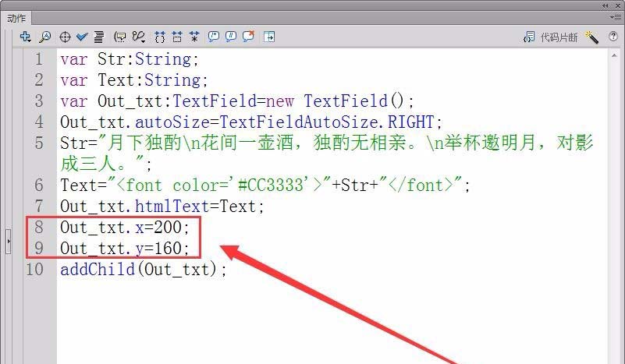Apply auto format to the script
The width and height of the screenshot is (625, 364).
coord(99,37)
